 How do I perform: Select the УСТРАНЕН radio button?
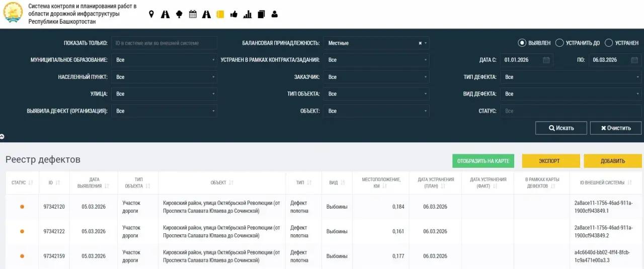coord(608,43)
